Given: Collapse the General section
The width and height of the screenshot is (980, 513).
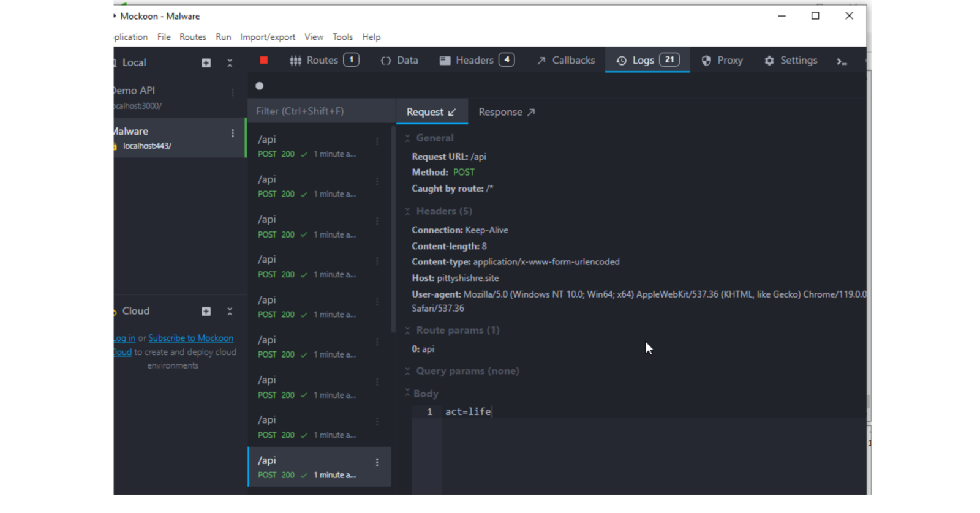Looking at the screenshot, I should point(407,138).
